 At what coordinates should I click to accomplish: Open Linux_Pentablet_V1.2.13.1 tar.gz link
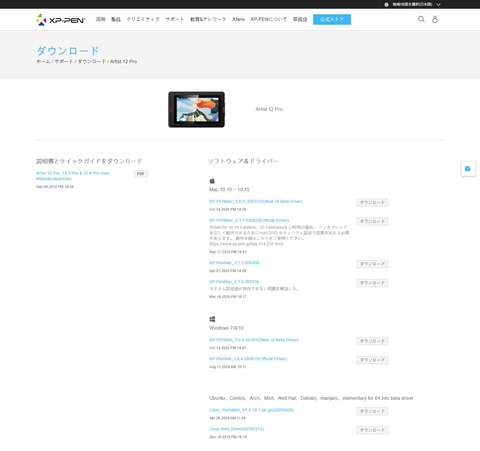tap(251, 410)
